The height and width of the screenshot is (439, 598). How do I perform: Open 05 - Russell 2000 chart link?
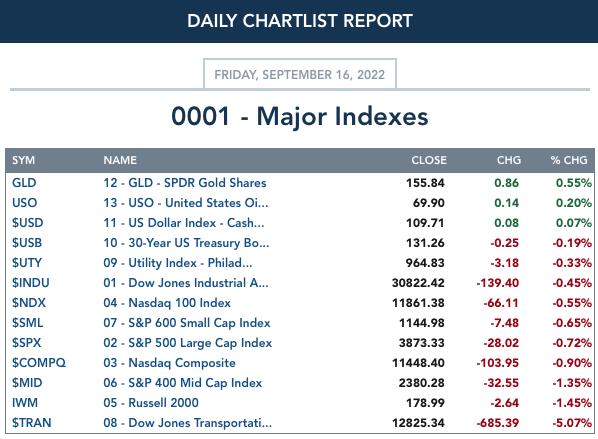151,403
